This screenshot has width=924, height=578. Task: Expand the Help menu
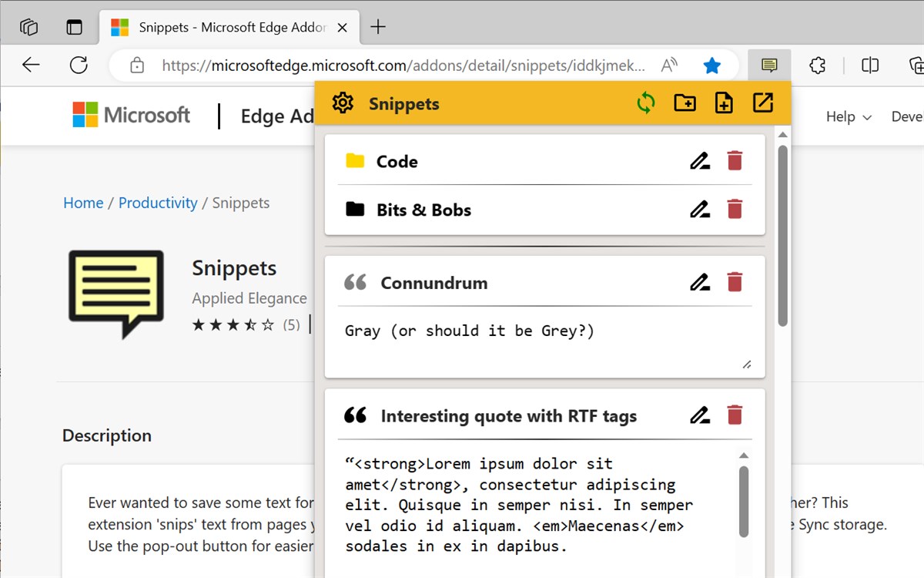pyautogui.click(x=847, y=116)
